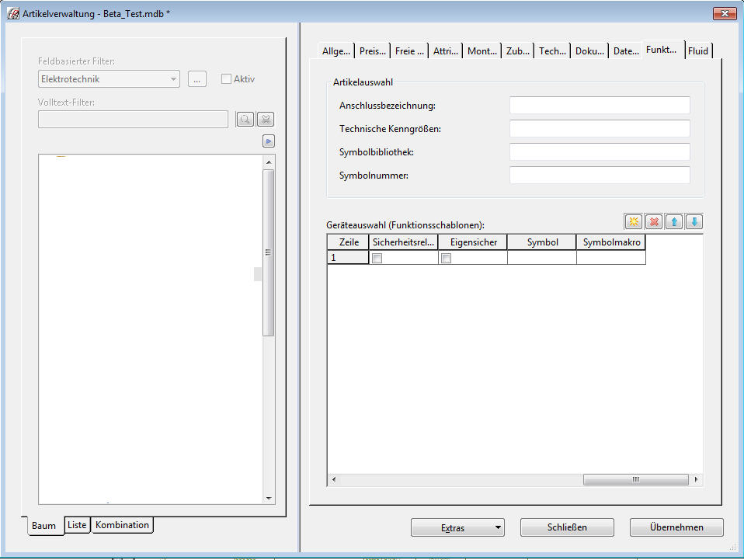Switch to the Kombination view tab

click(122, 525)
